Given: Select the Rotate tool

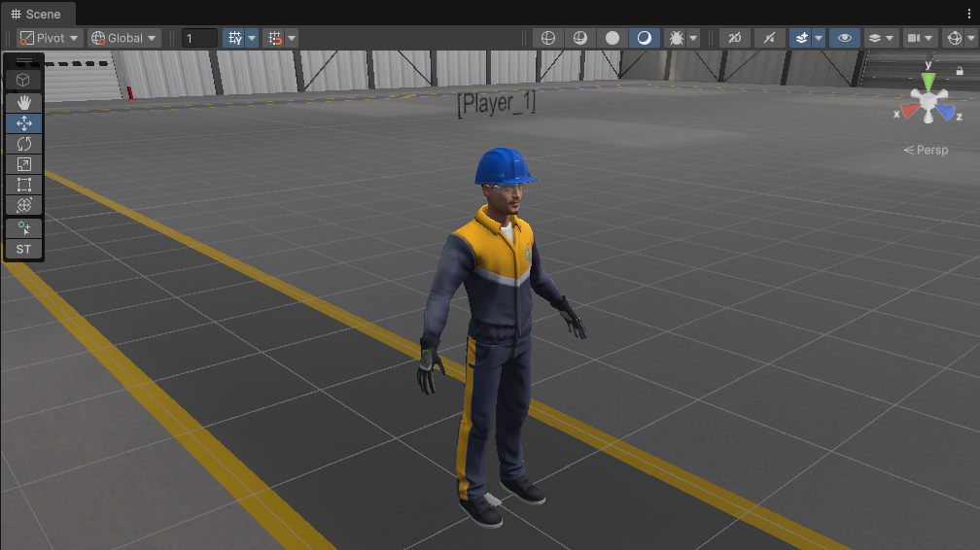Looking at the screenshot, I should (x=24, y=144).
